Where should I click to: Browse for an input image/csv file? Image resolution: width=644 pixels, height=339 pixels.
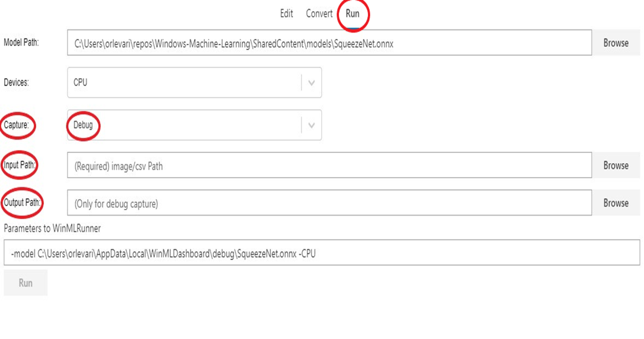[616, 165]
